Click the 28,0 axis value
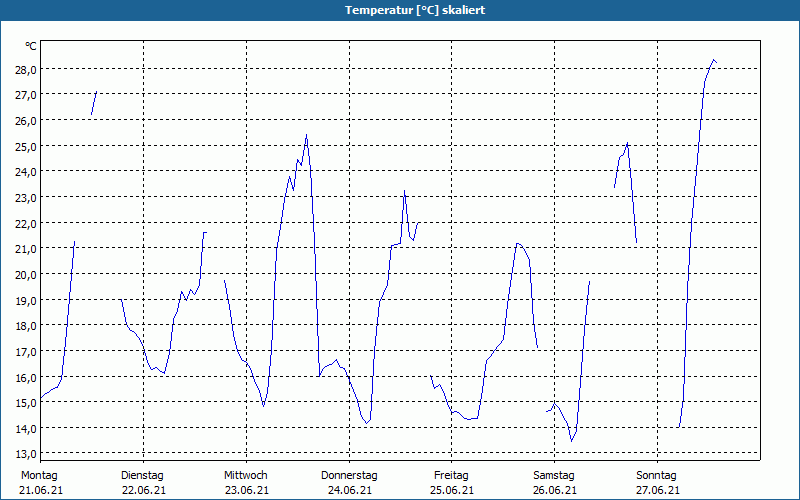This screenshot has height=500, width=800. (26, 69)
